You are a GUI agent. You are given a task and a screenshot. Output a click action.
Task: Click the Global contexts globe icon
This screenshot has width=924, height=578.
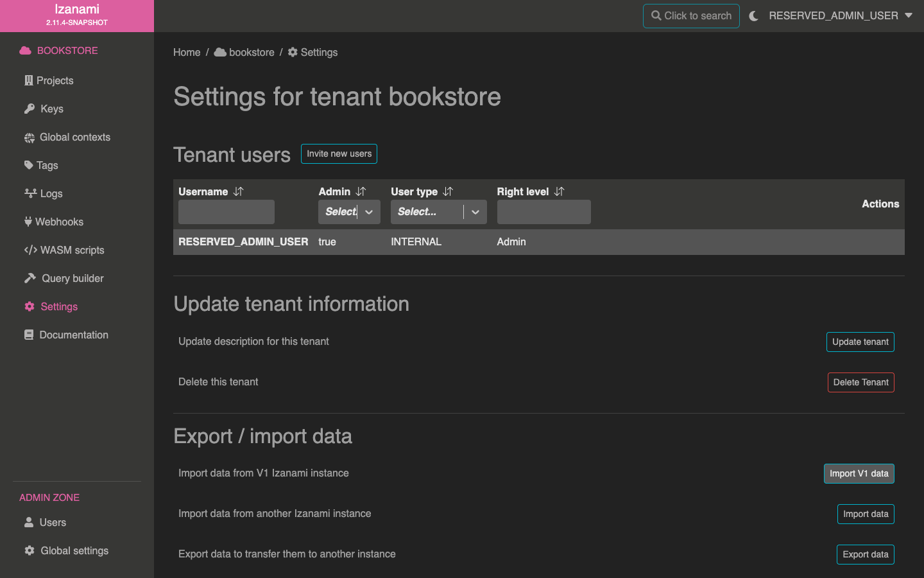tap(30, 137)
